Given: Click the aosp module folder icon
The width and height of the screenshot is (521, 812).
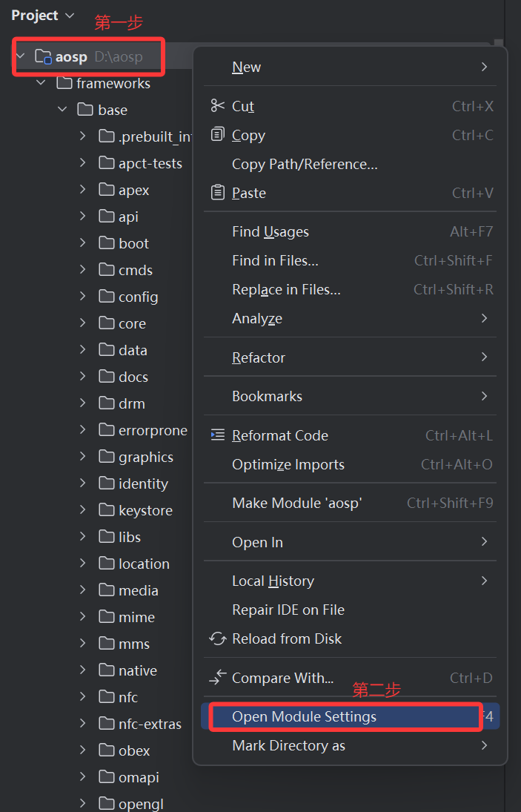Looking at the screenshot, I should pos(43,56).
